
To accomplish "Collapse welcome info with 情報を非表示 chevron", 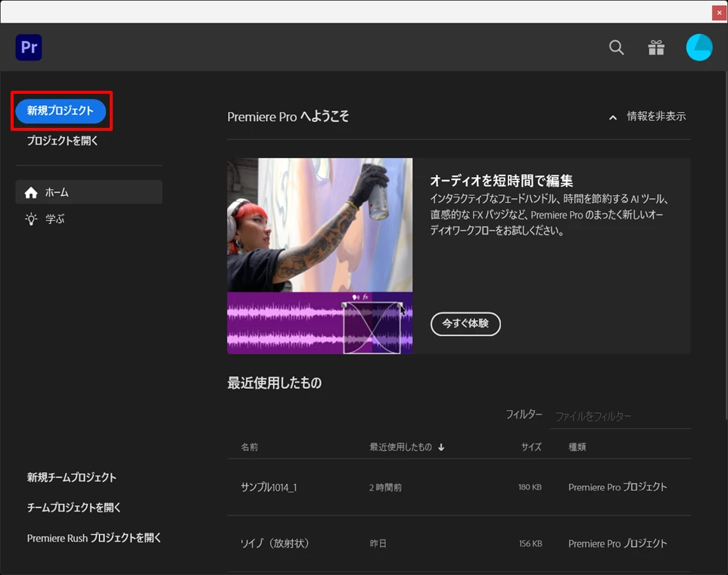I will [613, 117].
